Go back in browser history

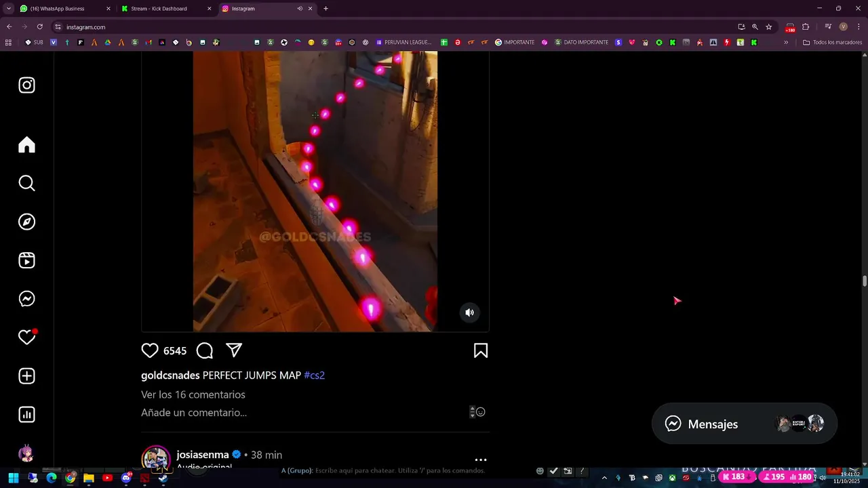tap(9, 27)
